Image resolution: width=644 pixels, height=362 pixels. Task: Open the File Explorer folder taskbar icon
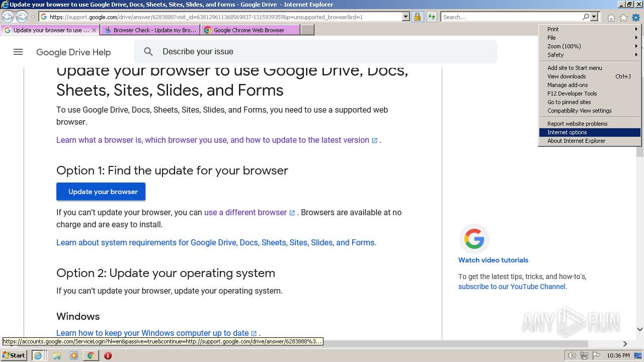click(57, 355)
